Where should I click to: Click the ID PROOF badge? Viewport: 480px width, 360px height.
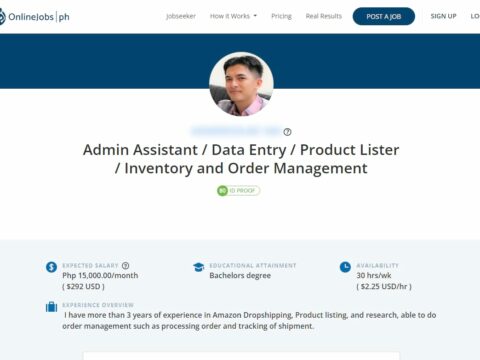point(238,191)
